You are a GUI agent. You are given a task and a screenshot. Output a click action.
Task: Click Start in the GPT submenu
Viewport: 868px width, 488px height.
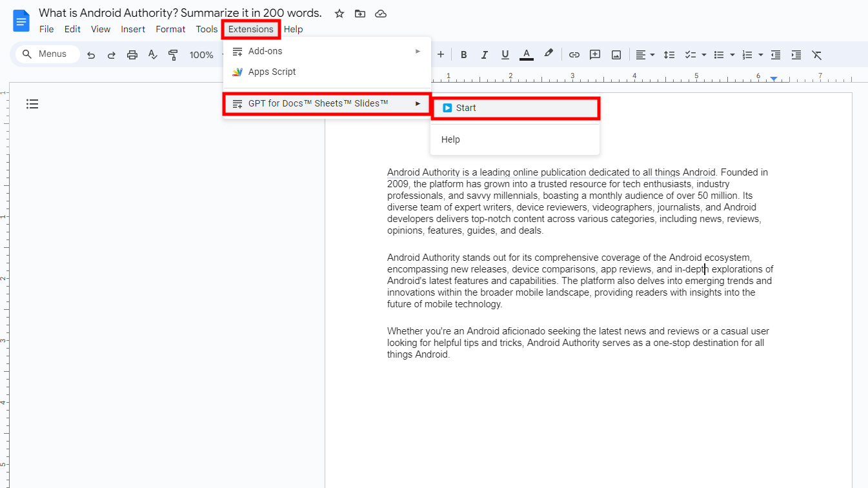click(516, 108)
